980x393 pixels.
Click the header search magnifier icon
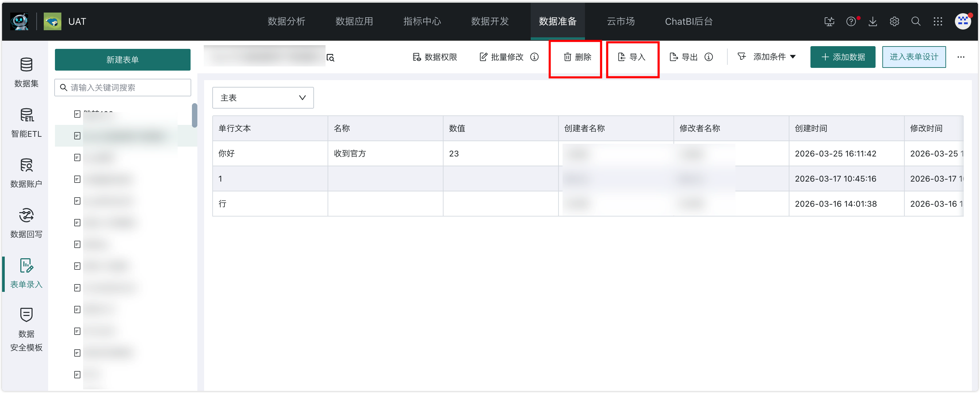(x=916, y=21)
